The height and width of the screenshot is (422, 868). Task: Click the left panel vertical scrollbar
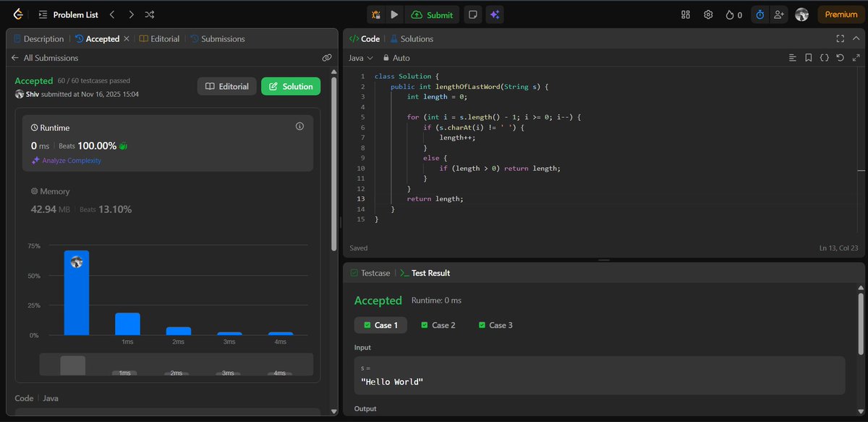coord(333,163)
